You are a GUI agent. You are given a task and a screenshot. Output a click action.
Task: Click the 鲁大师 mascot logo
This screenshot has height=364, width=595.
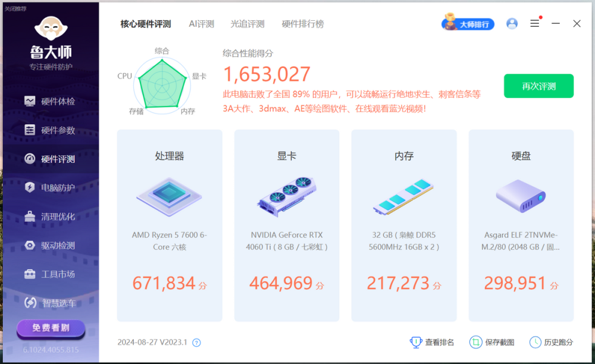pyautogui.click(x=51, y=29)
